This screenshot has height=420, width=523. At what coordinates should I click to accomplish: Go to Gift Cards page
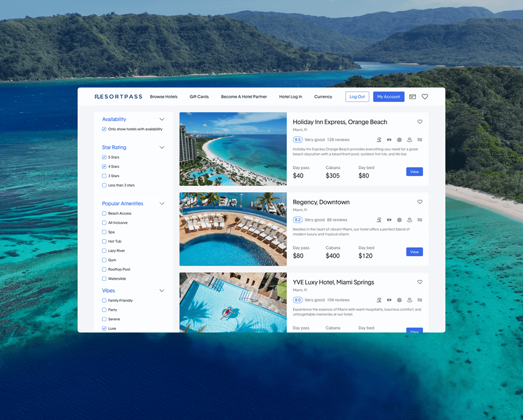click(x=199, y=97)
